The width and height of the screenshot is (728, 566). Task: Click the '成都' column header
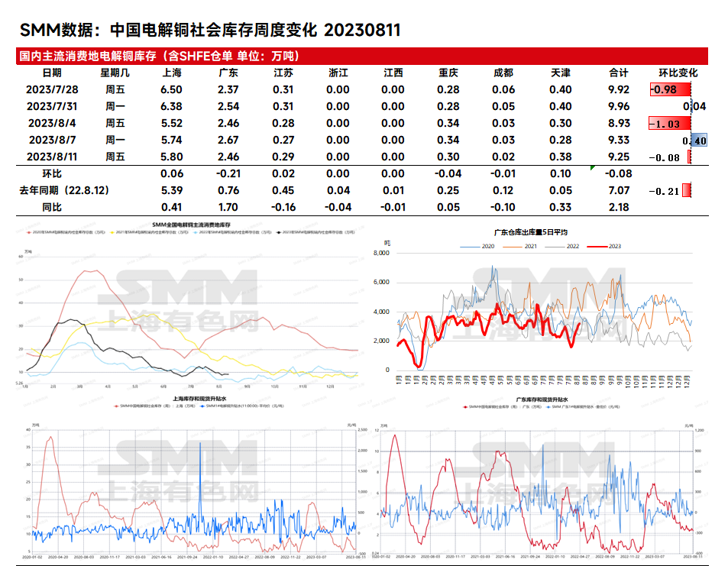pyautogui.click(x=503, y=73)
